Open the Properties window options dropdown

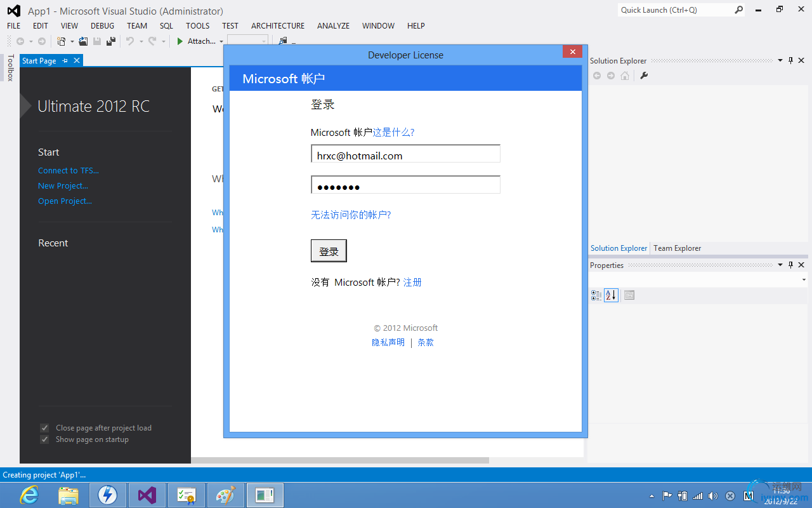pos(780,265)
